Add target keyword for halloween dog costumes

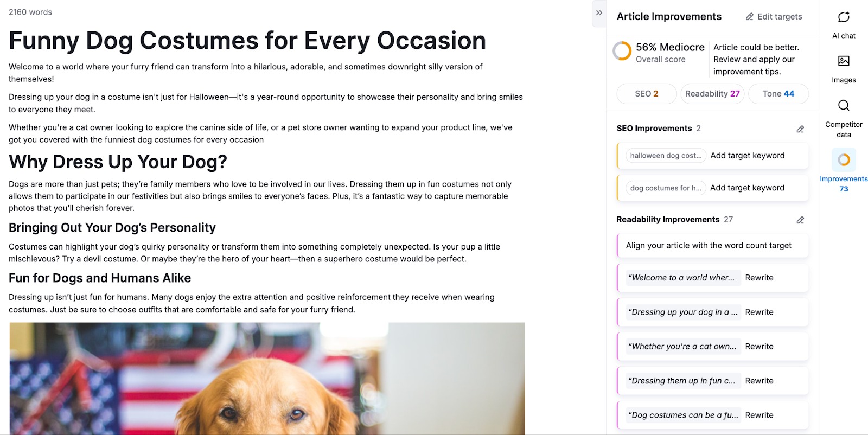click(x=747, y=156)
